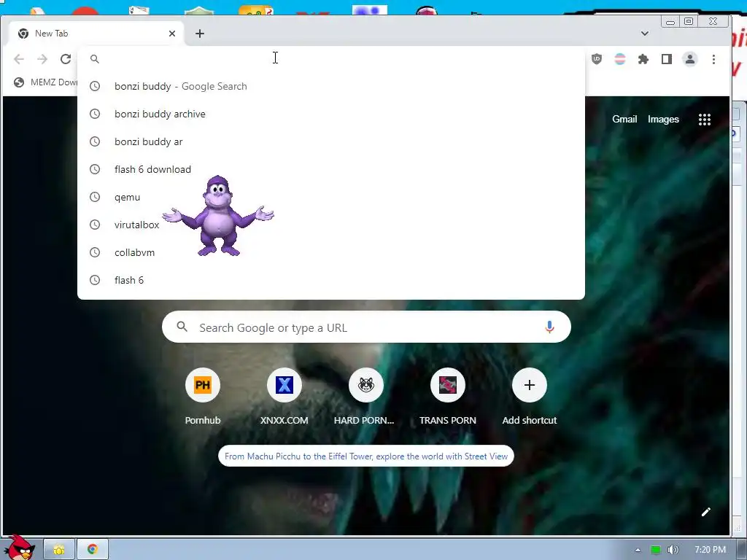Screen dimensions: 747x560
Task: Close the New Tab tab
Action: [x=172, y=34]
